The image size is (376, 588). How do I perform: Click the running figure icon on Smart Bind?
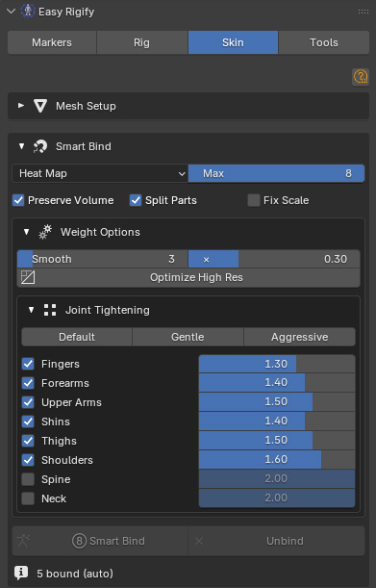tap(23, 541)
